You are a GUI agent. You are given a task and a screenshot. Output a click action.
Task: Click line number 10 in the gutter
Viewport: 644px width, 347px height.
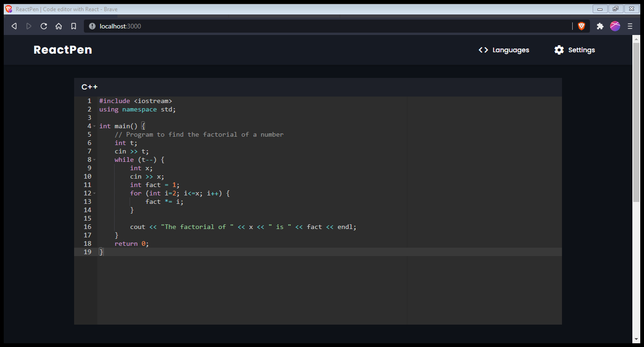(87, 176)
